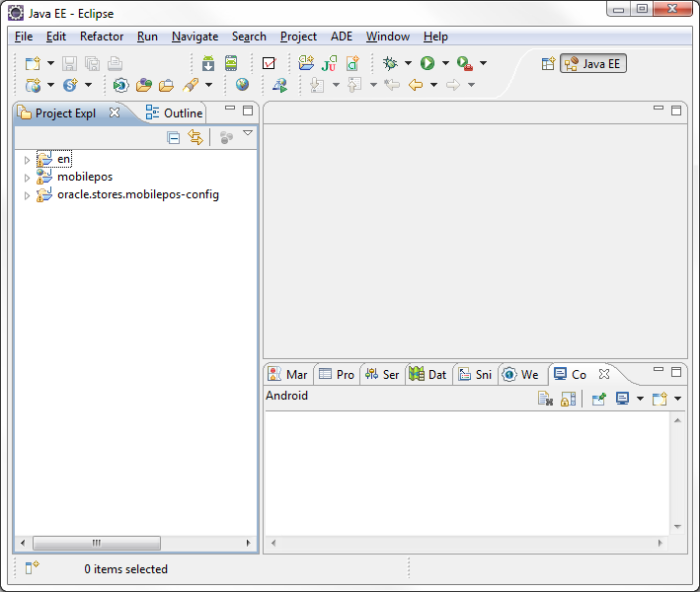The height and width of the screenshot is (592, 700).
Task: Click the Save toolbar icon
Action: coord(69,63)
